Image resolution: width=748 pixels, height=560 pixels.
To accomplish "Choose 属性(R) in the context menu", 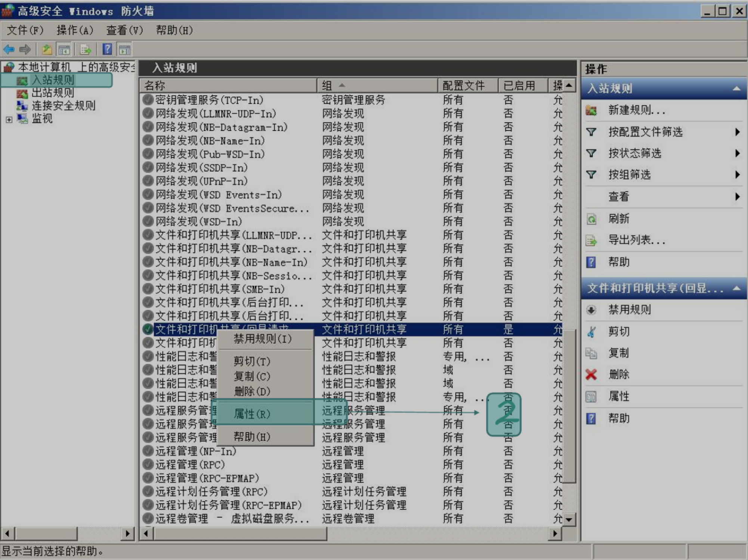I will tap(252, 414).
